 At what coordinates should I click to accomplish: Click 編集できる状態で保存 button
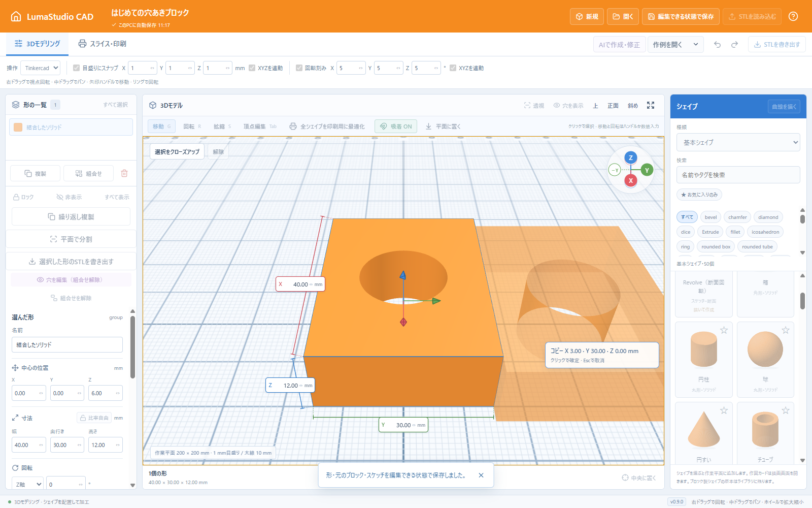point(681,16)
